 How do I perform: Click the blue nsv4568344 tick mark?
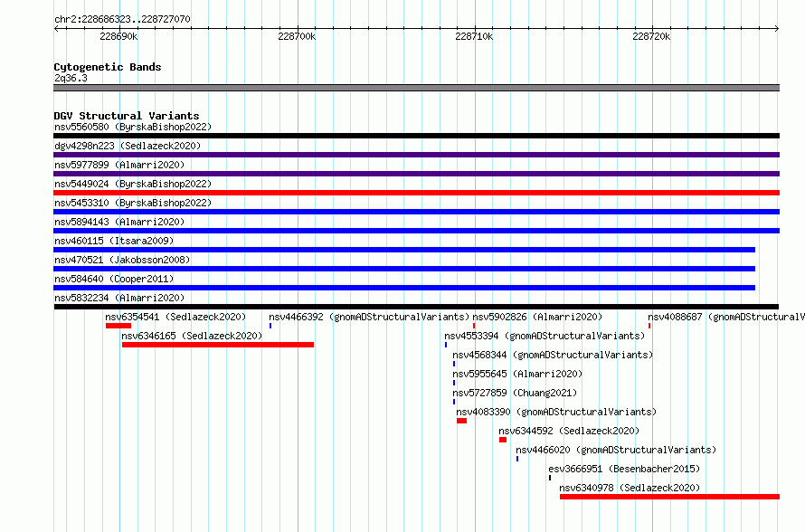coord(454,364)
